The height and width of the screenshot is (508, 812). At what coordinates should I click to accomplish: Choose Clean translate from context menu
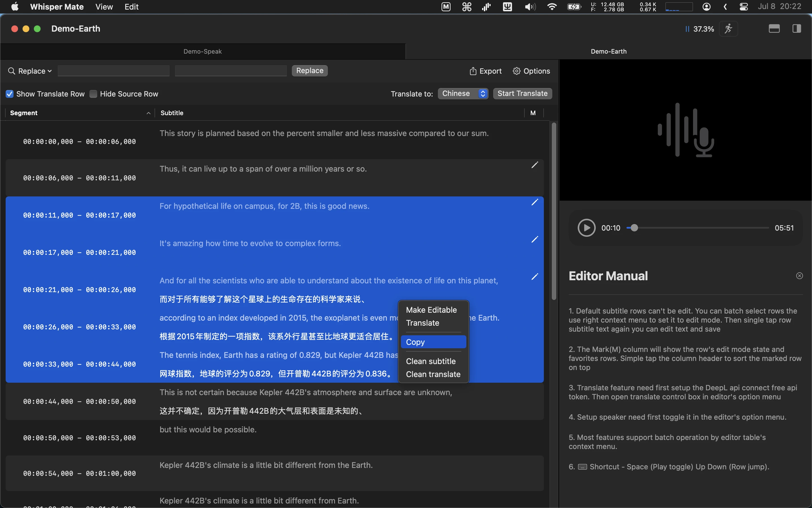click(433, 374)
